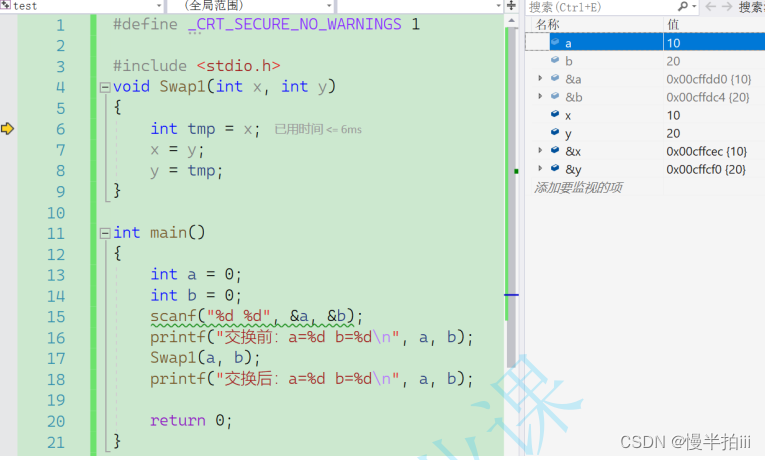
Task: Click the 值 column header
Action: 673,25
